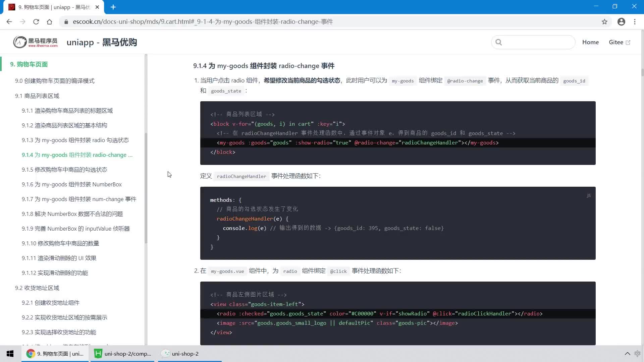
Task: Bookmark this page with the star icon
Action: point(604,22)
